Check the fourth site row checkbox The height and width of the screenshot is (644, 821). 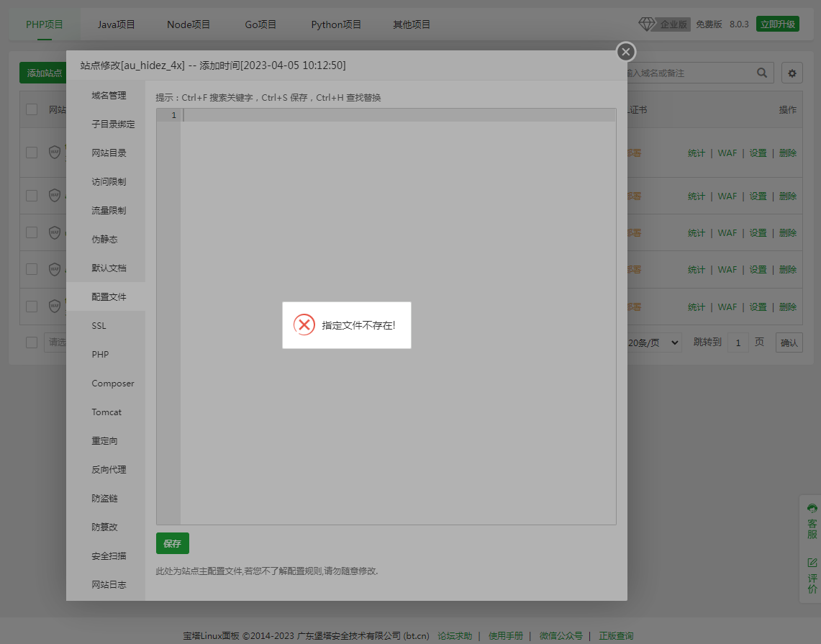[x=32, y=269]
